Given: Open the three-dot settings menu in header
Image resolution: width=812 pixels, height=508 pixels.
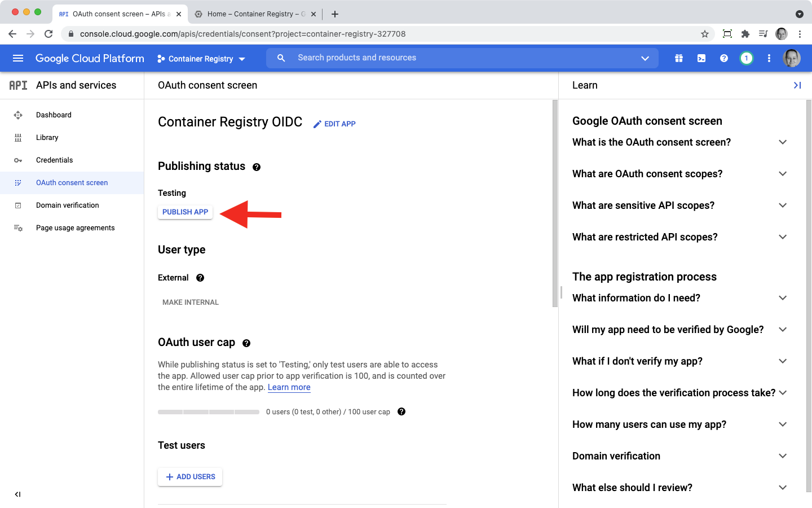Looking at the screenshot, I should [x=769, y=58].
